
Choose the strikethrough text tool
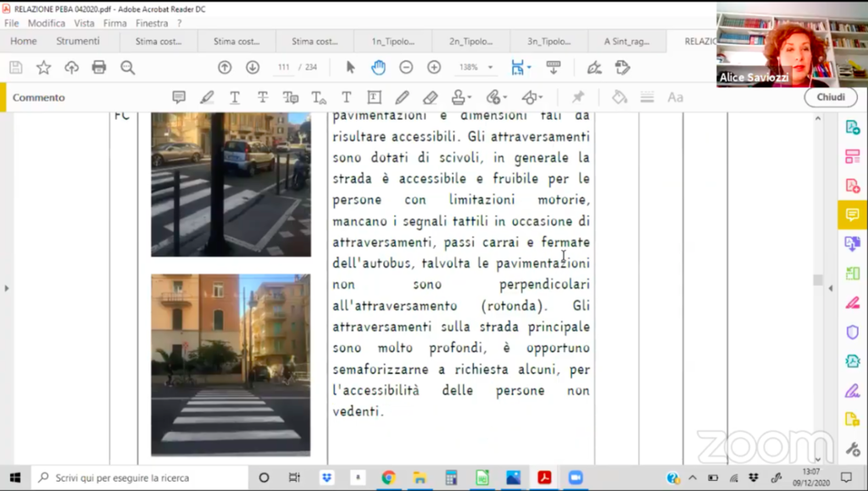(263, 98)
